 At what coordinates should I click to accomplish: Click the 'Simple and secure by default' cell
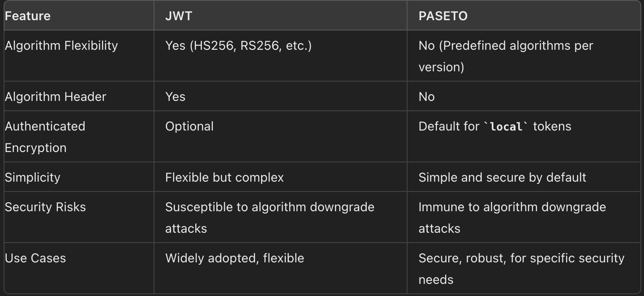(x=502, y=178)
